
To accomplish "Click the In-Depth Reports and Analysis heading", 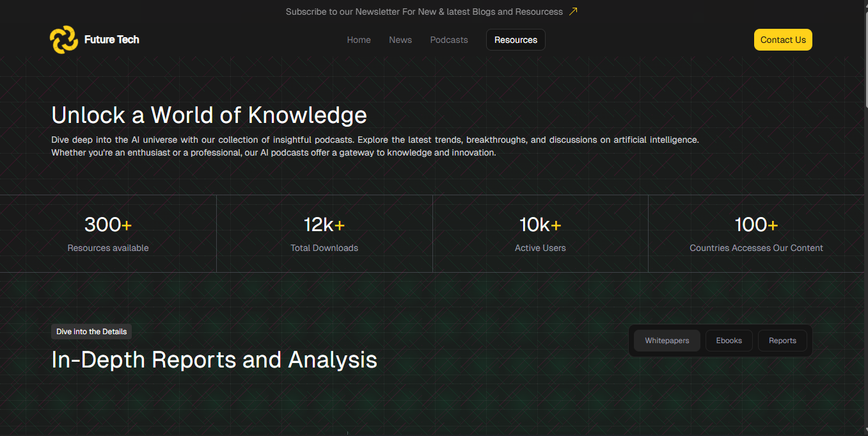I will [214, 360].
